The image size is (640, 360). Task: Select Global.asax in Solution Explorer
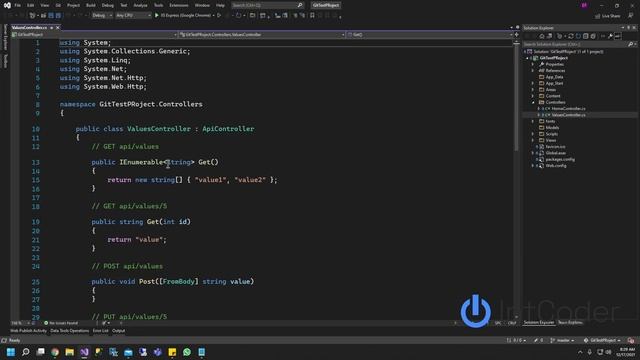(x=556, y=153)
